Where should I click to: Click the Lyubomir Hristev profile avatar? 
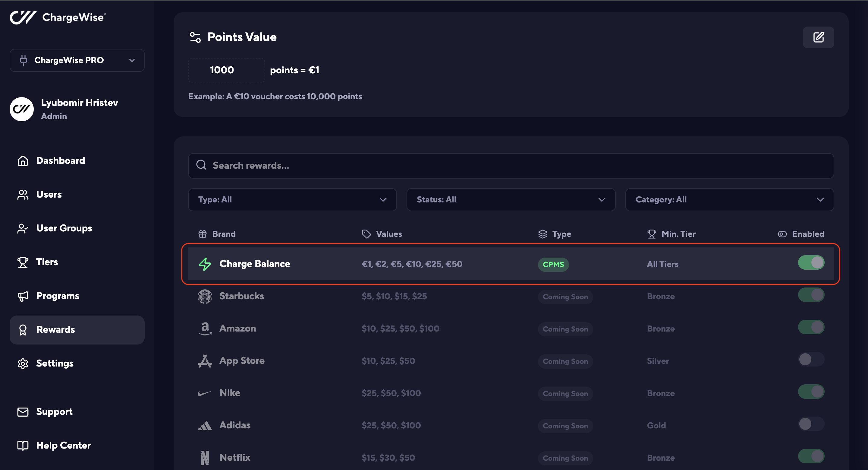click(22, 109)
